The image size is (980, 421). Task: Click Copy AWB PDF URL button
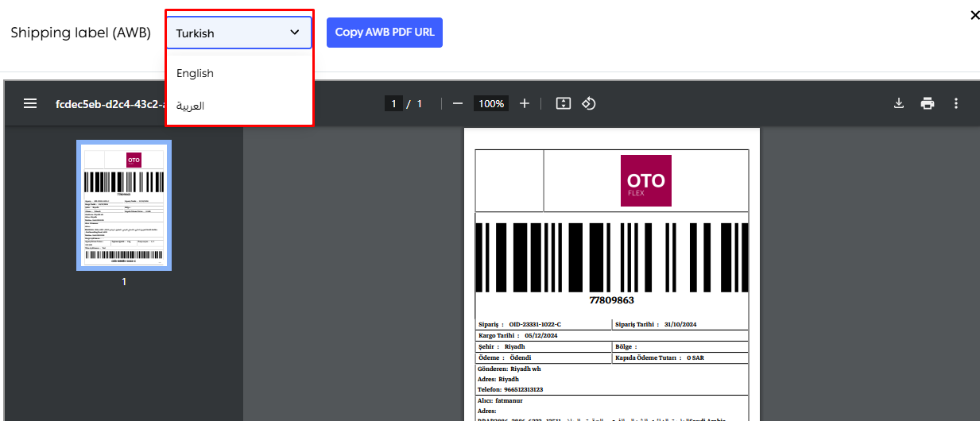pyautogui.click(x=385, y=33)
